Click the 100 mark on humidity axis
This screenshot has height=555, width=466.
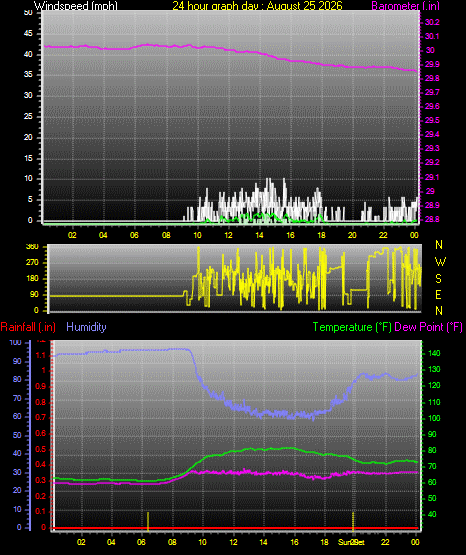coord(15,342)
